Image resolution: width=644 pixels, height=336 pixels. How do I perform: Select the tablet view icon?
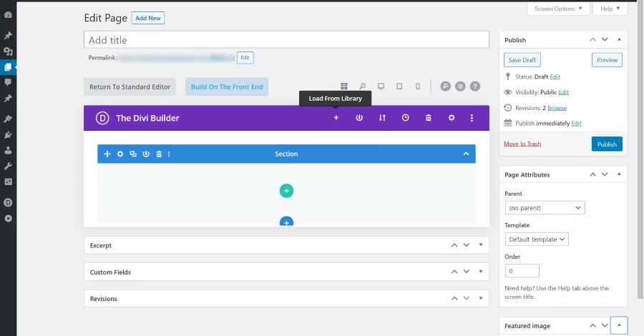pyautogui.click(x=399, y=87)
